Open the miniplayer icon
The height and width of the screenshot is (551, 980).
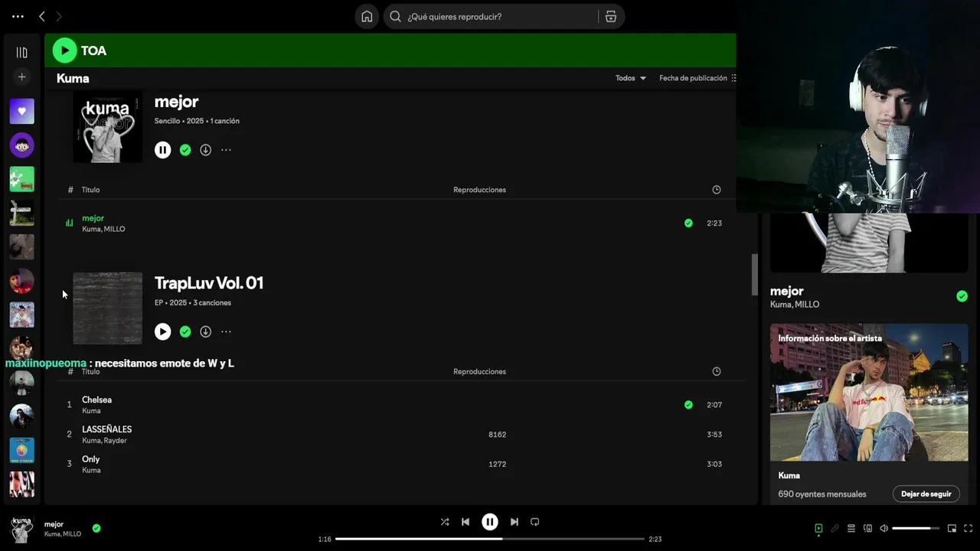(952, 528)
